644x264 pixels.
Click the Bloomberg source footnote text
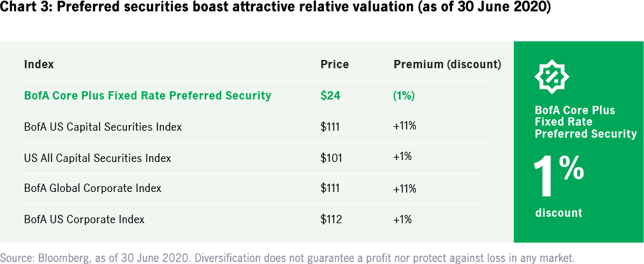tap(288, 258)
